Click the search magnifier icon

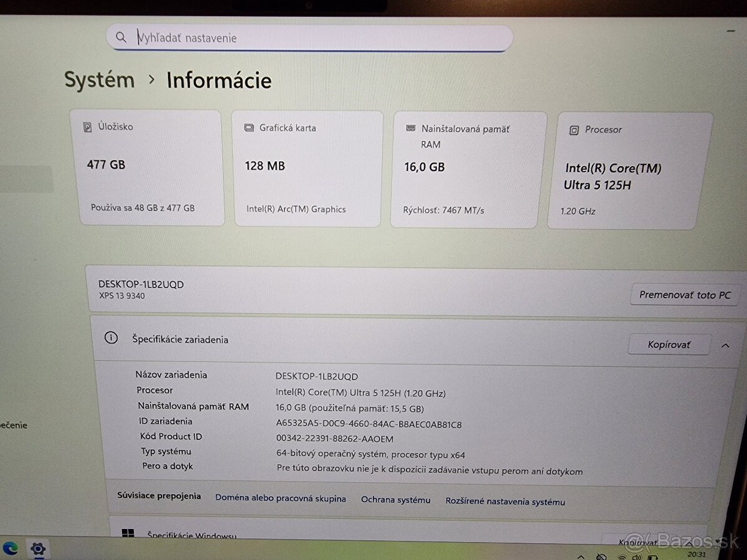(x=121, y=37)
